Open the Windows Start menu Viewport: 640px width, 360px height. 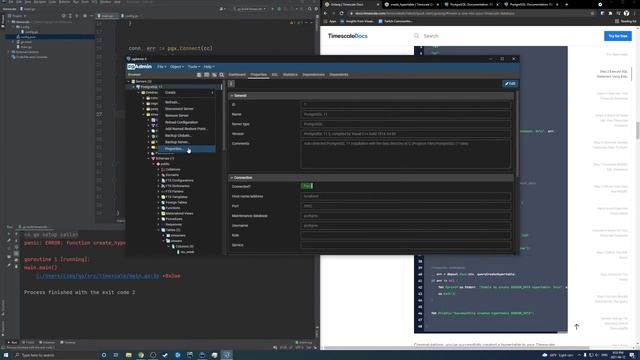(x=6, y=355)
